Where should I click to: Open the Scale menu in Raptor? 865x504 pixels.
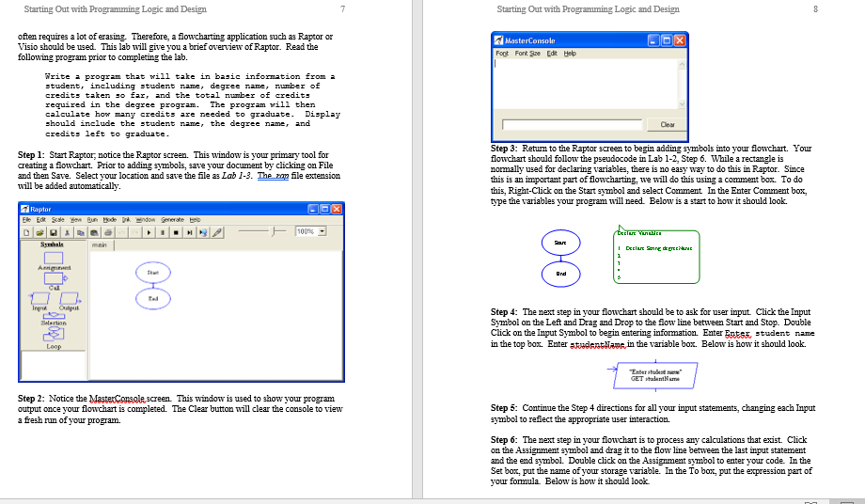pos(58,219)
